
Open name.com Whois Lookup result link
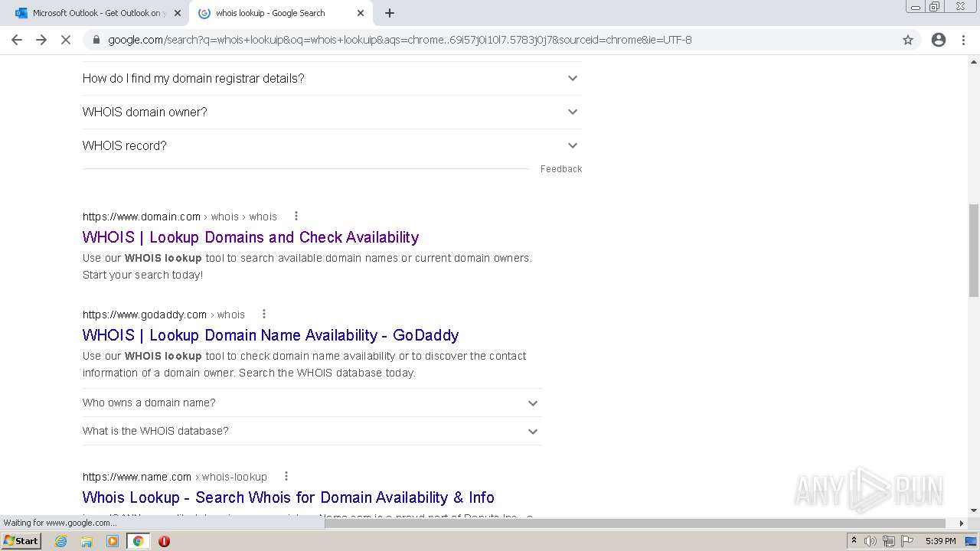click(288, 497)
